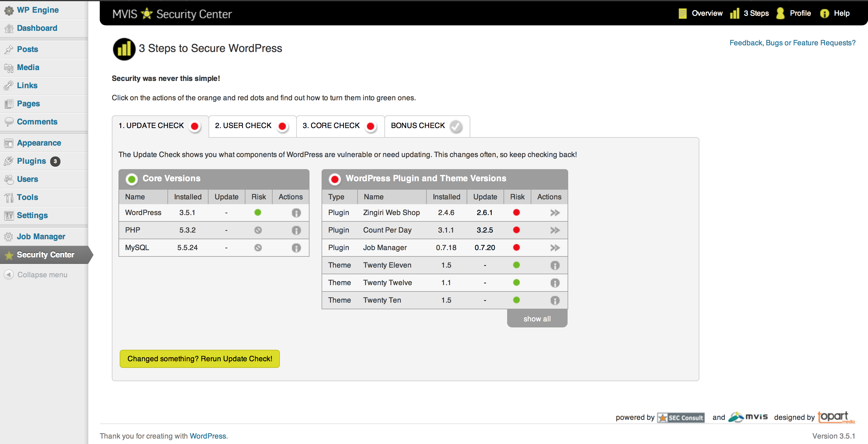Click the Tools icon in sidebar
Screen dimensions: 868x444
(x=9, y=198)
